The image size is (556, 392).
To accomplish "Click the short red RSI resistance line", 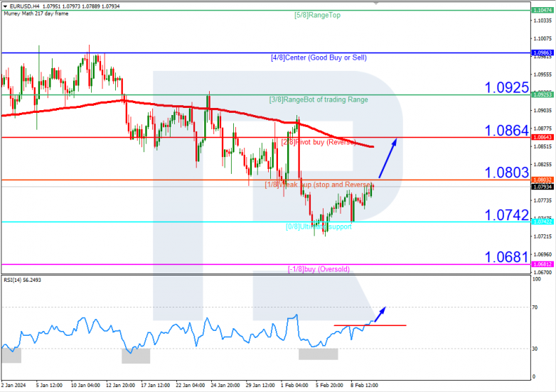I will (370, 325).
